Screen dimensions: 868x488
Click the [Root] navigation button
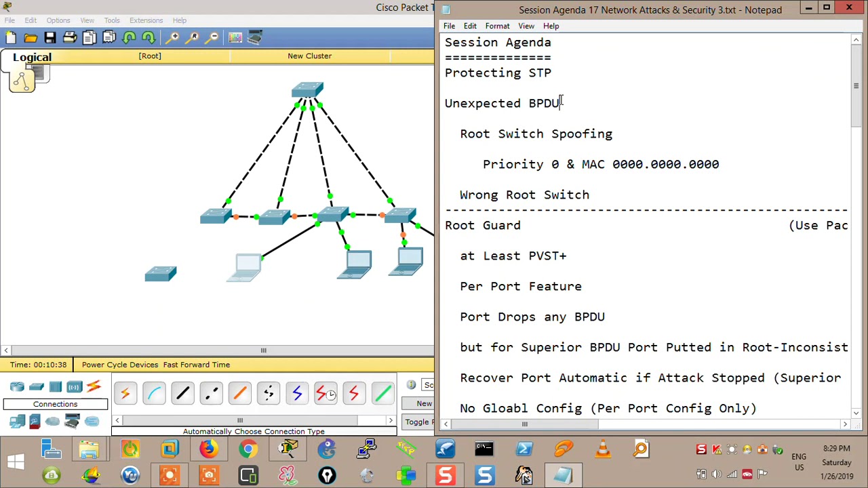150,56
